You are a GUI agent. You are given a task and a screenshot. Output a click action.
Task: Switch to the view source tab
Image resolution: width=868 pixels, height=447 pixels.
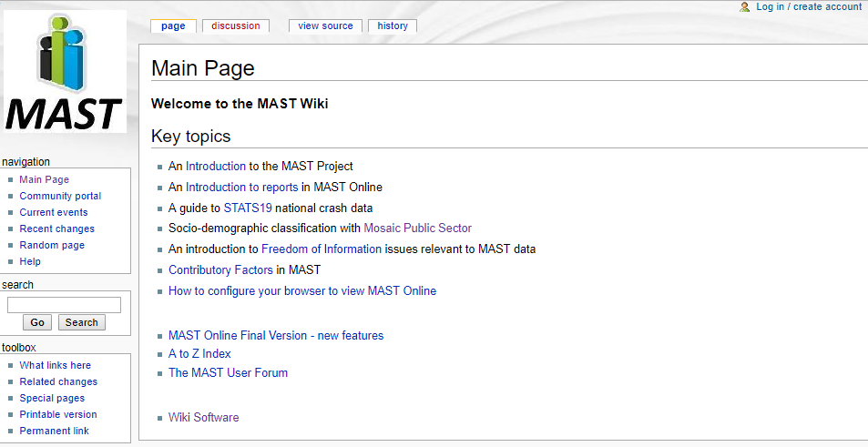(x=325, y=26)
